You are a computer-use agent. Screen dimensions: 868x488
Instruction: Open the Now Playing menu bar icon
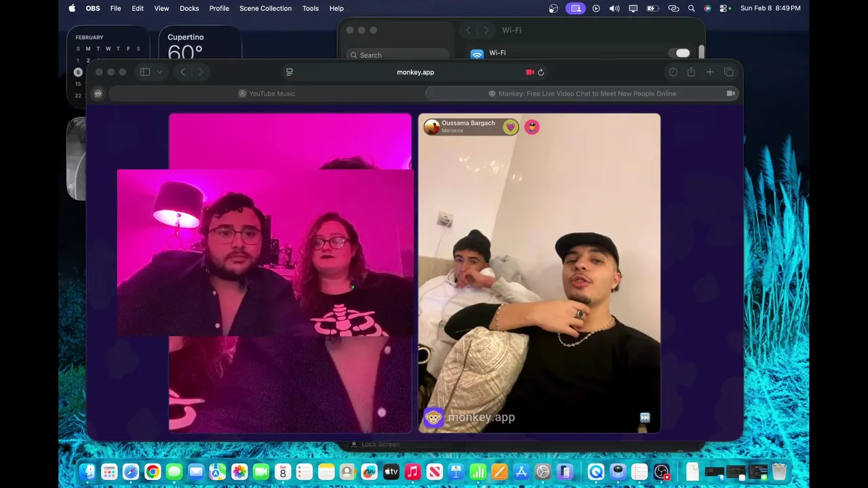[x=596, y=8]
